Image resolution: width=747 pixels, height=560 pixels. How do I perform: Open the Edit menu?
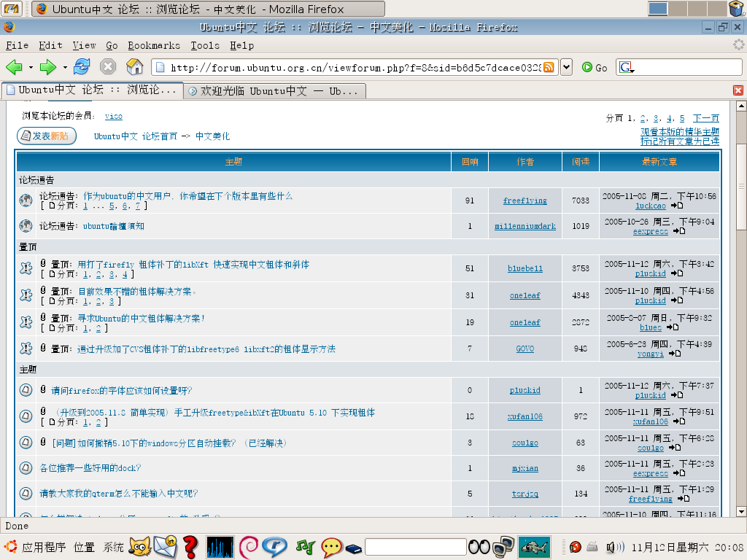[50, 45]
